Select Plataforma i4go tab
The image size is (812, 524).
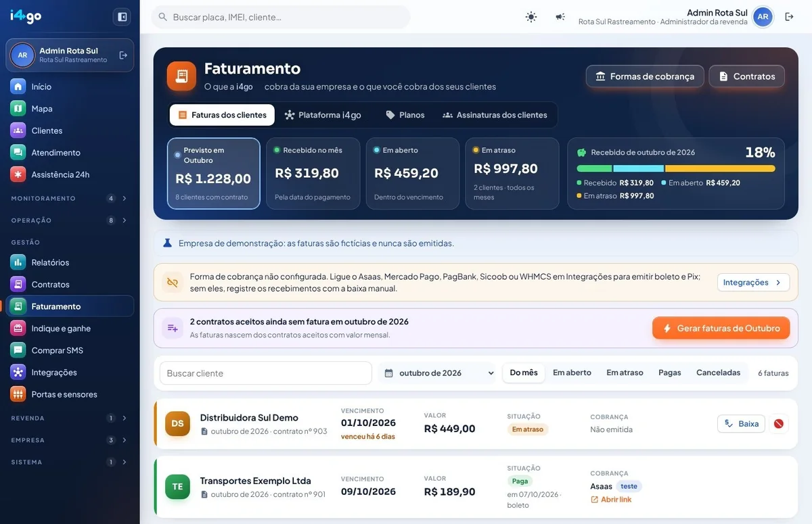click(x=323, y=115)
